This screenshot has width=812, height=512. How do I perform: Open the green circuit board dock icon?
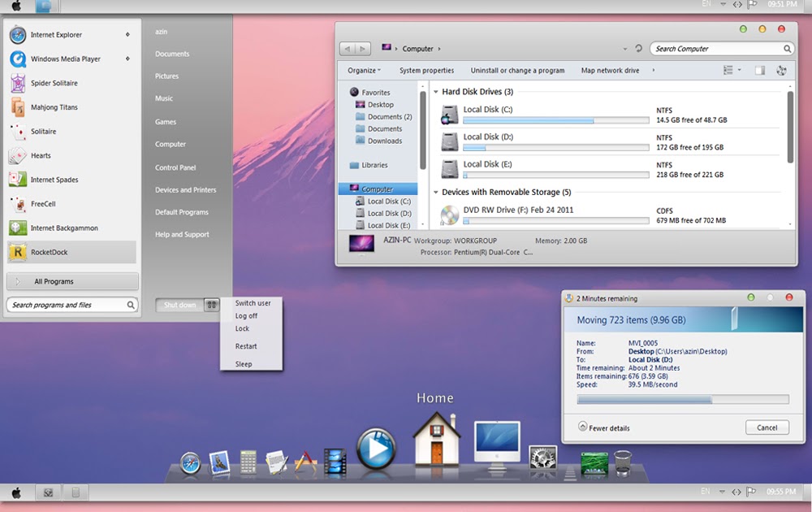(594, 462)
